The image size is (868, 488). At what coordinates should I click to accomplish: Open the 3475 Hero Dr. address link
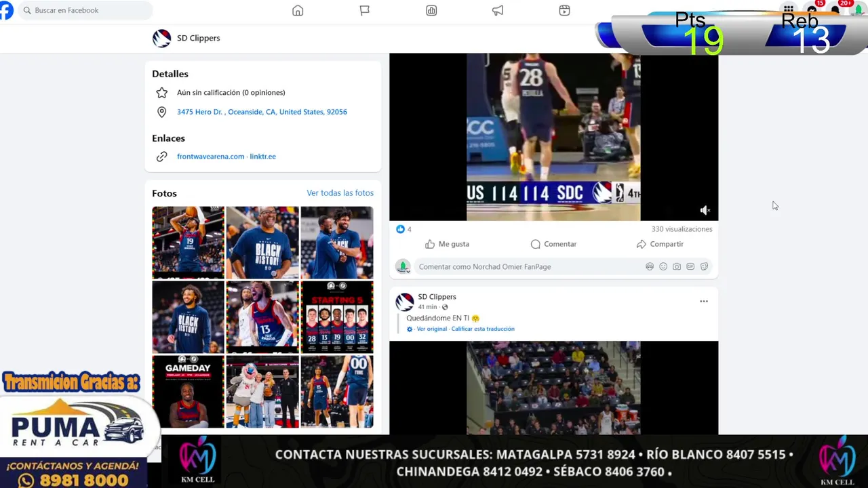262,112
